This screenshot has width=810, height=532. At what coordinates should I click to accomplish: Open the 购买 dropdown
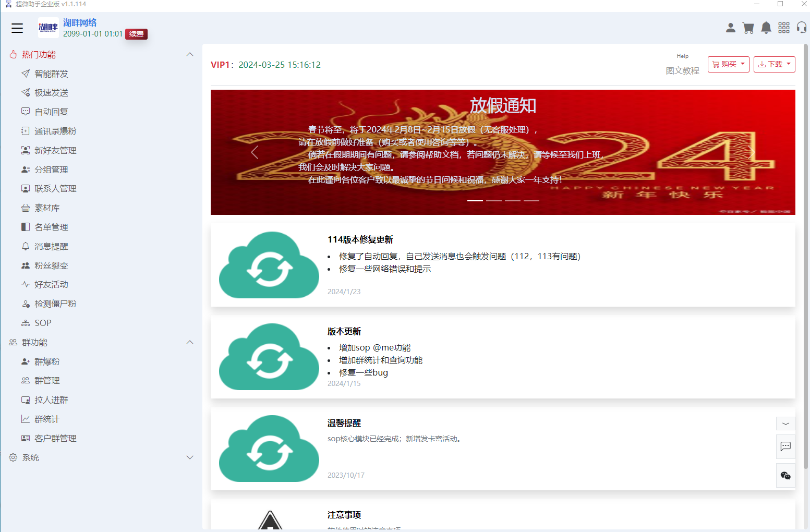click(728, 64)
